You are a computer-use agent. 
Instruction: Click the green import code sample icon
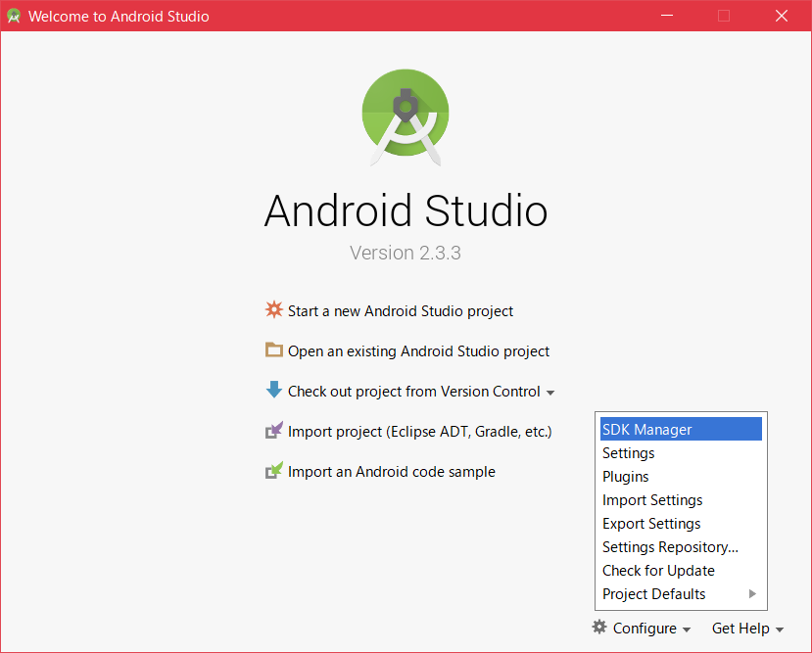(274, 470)
